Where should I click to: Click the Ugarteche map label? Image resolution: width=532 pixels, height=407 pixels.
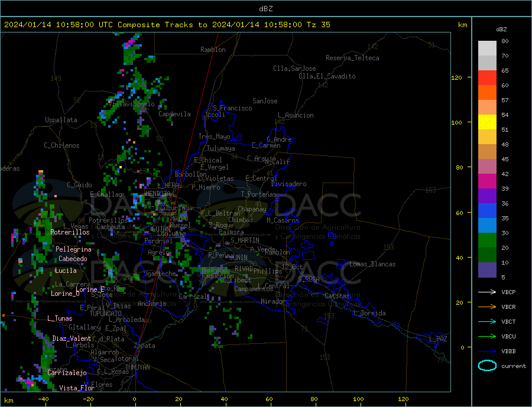(x=160, y=273)
